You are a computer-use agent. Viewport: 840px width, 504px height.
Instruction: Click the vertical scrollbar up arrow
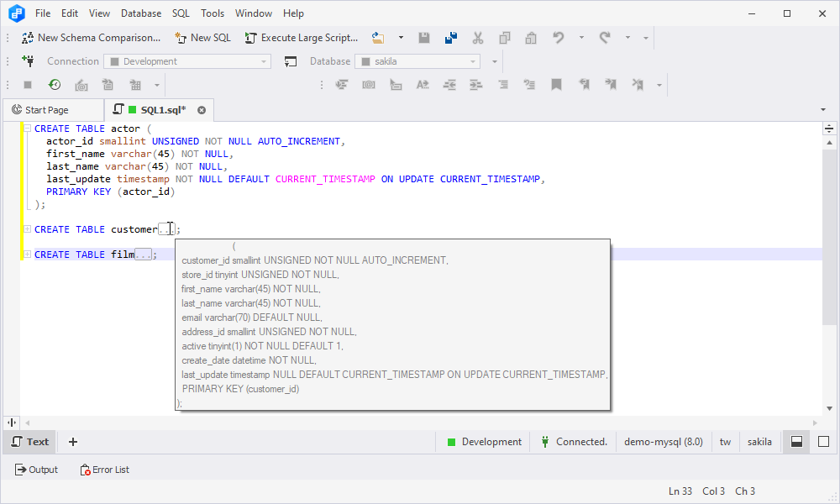point(829,143)
